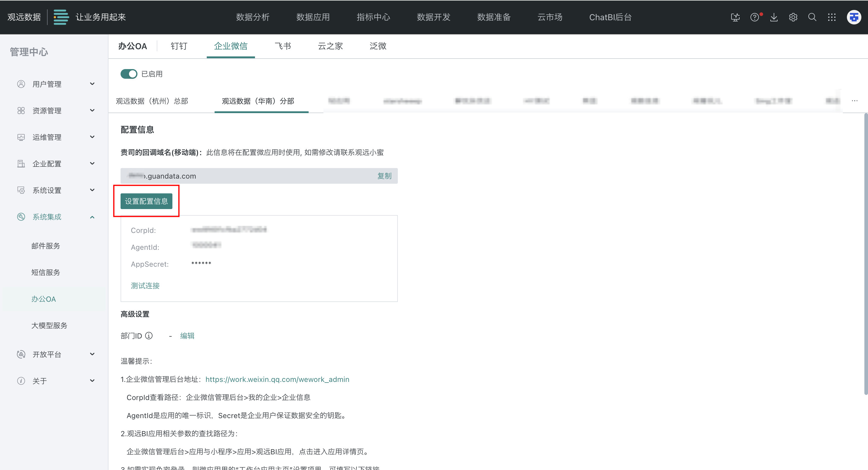
Task: Click info icon next to 部门ID
Action: [149, 335]
